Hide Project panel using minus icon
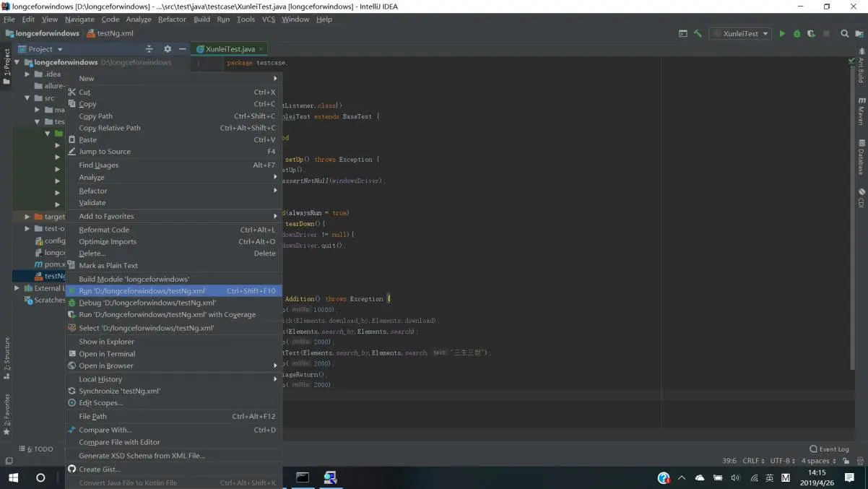Image resolution: width=868 pixels, height=489 pixels. (x=183, y=49)
